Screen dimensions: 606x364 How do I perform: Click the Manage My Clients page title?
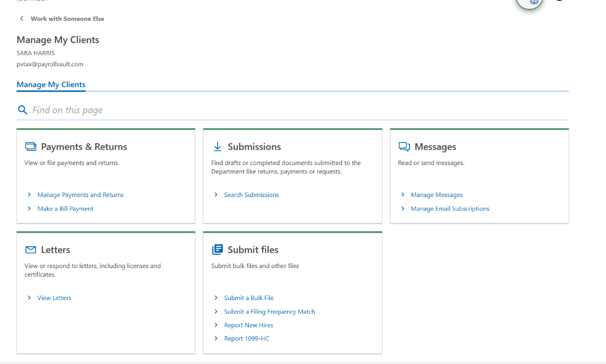58,40
